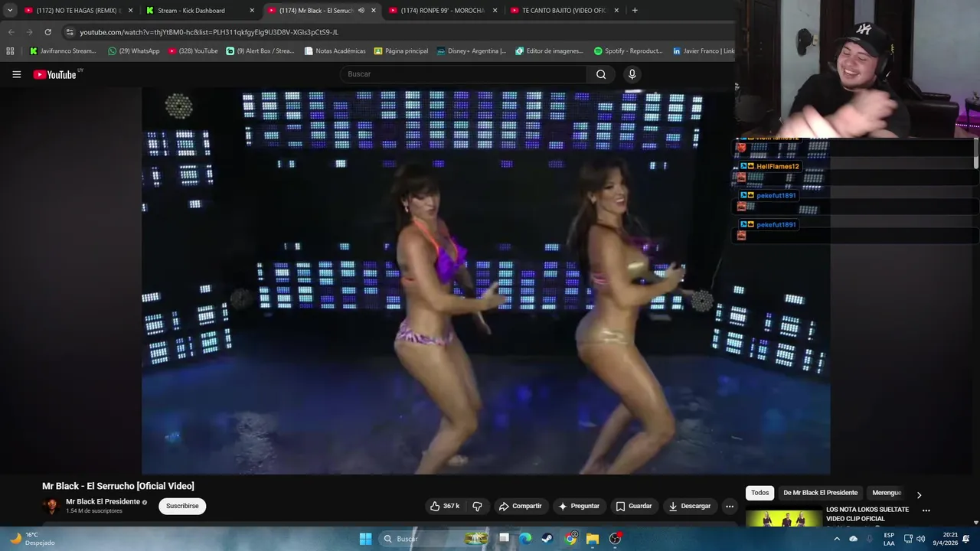Viewport: 980px width, 551px height.
Task: Open Google Chrome from the taskbar
Action: [570, 539]
